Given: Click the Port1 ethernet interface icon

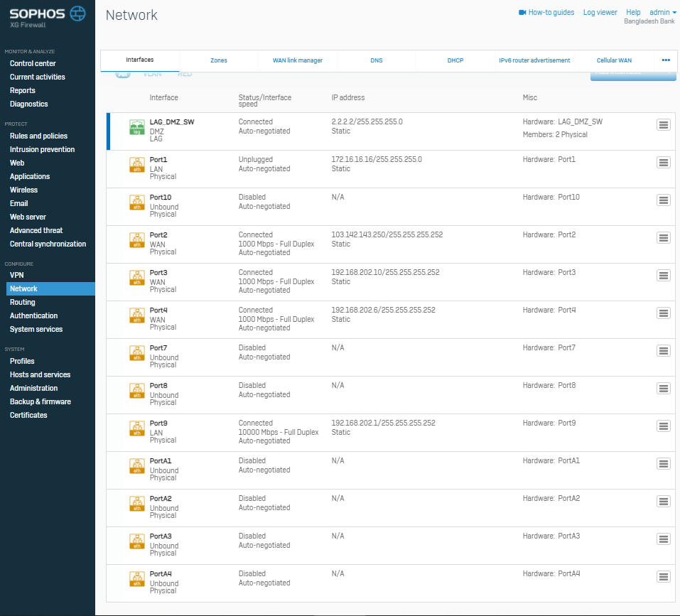Looking at the screenshot, I should [x=137, y=165].
